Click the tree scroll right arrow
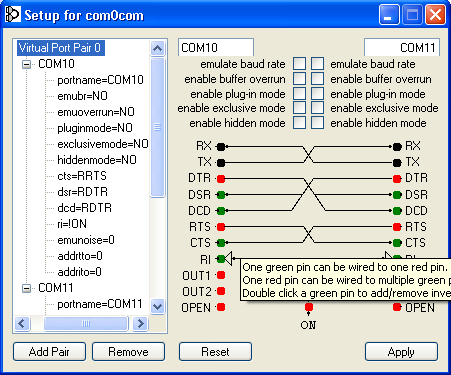 click(x=140, y=323)
